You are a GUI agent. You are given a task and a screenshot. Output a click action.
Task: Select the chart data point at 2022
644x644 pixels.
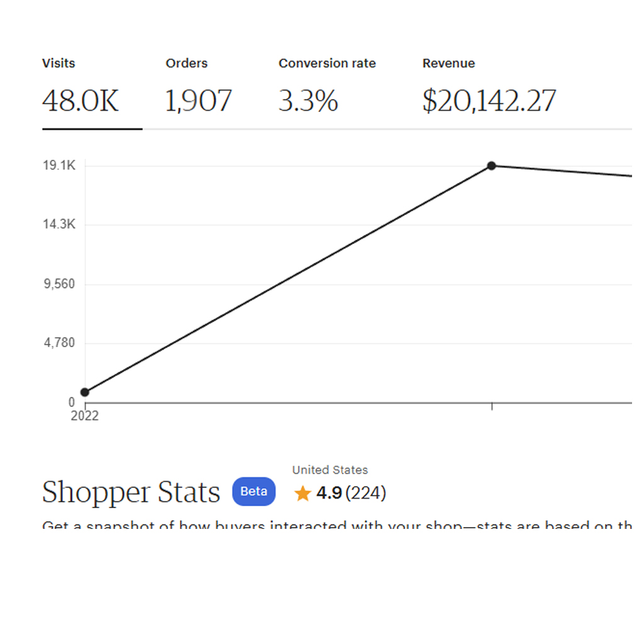(x=85, y=392)
